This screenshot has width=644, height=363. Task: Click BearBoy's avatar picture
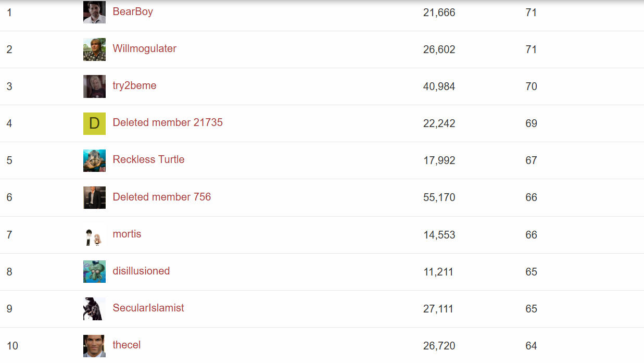coord(94,12)
